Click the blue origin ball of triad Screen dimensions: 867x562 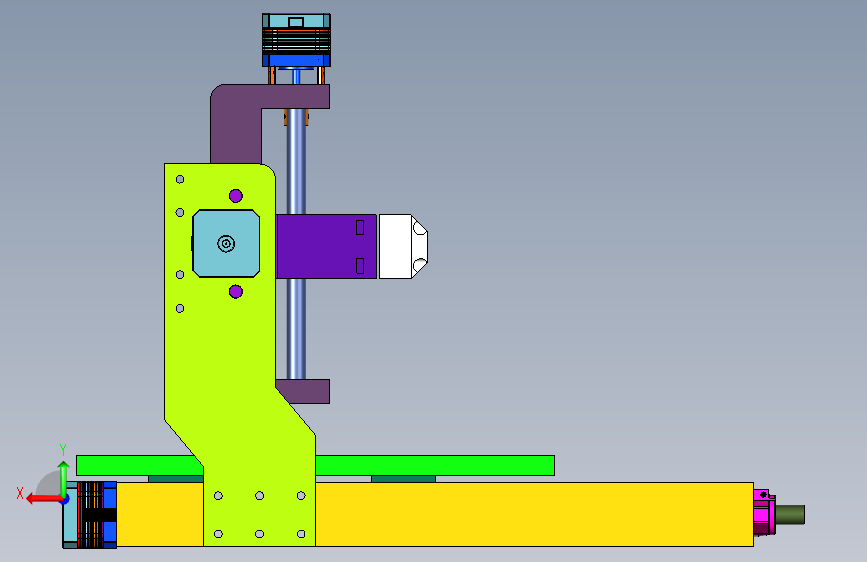[65, 499]
